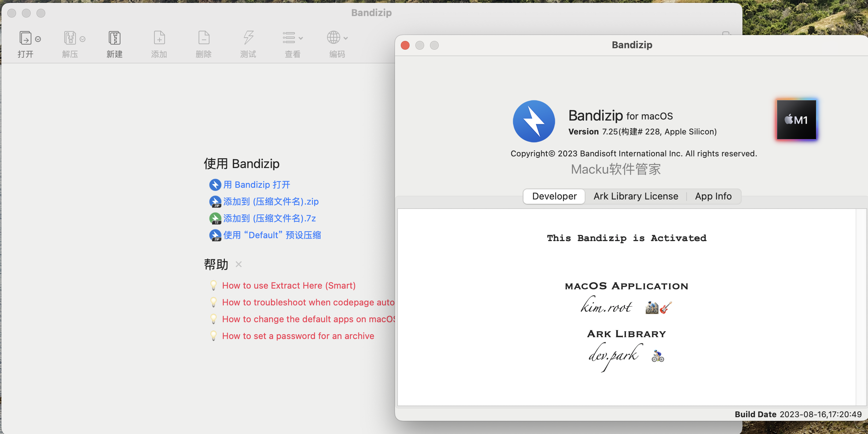Image resolution: width=868 pixels, height=434 pixels.
Task: Expand the 打开 dropdown arrow
Action: click(x=38, y=39)
